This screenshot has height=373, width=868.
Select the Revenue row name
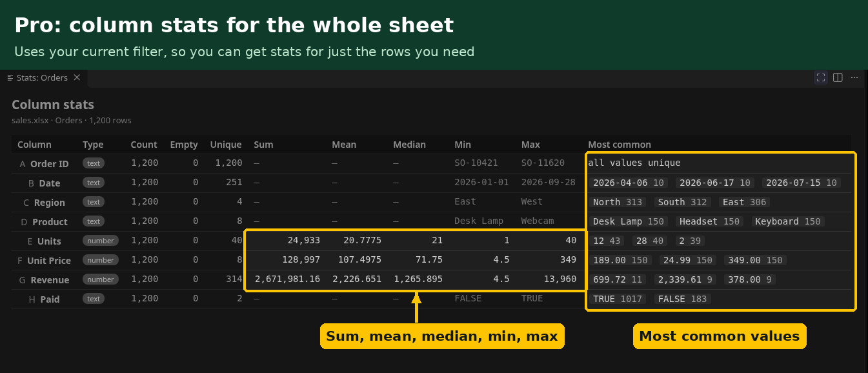pyautogui.click(x=50, y=280)
